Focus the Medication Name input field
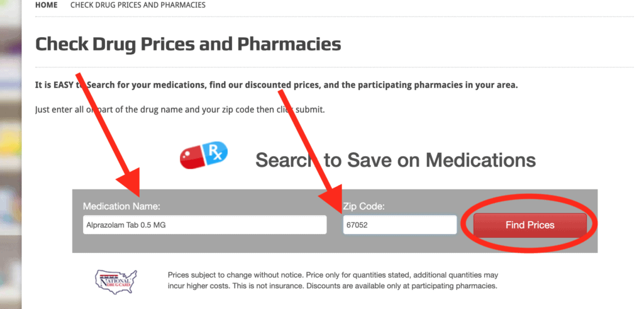644x309 pixels. [x=204, y=225]
